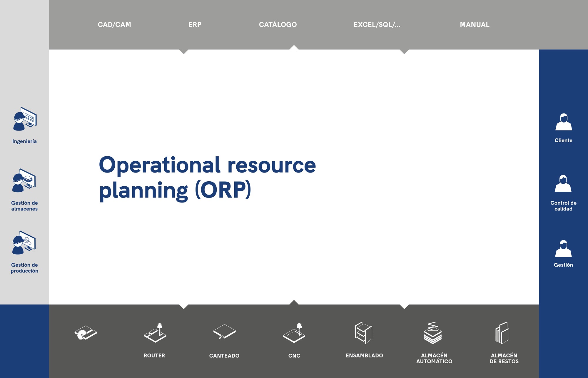This screenshot has width=588, height=378.
Task: Switch to the CAD/CAM tab
Action: point(114,25)
